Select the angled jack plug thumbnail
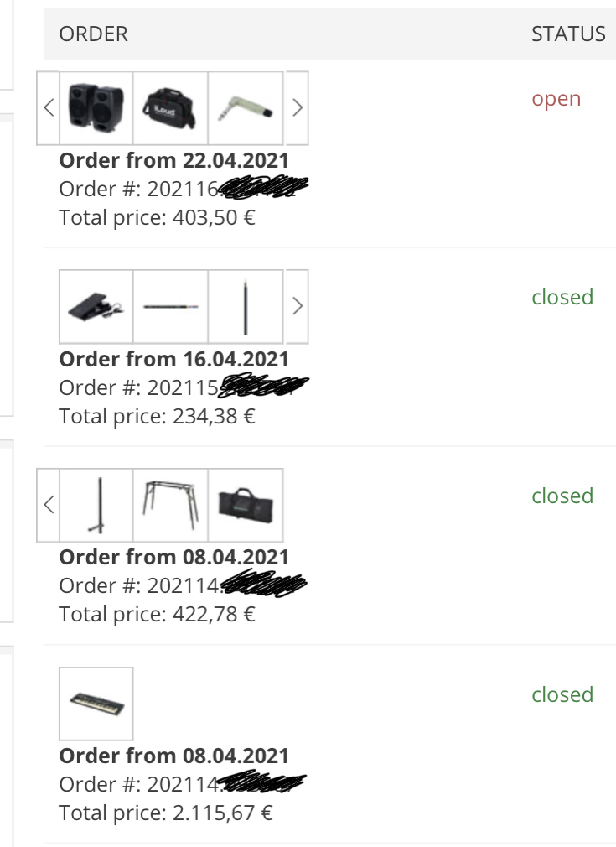 pos(245,107)
